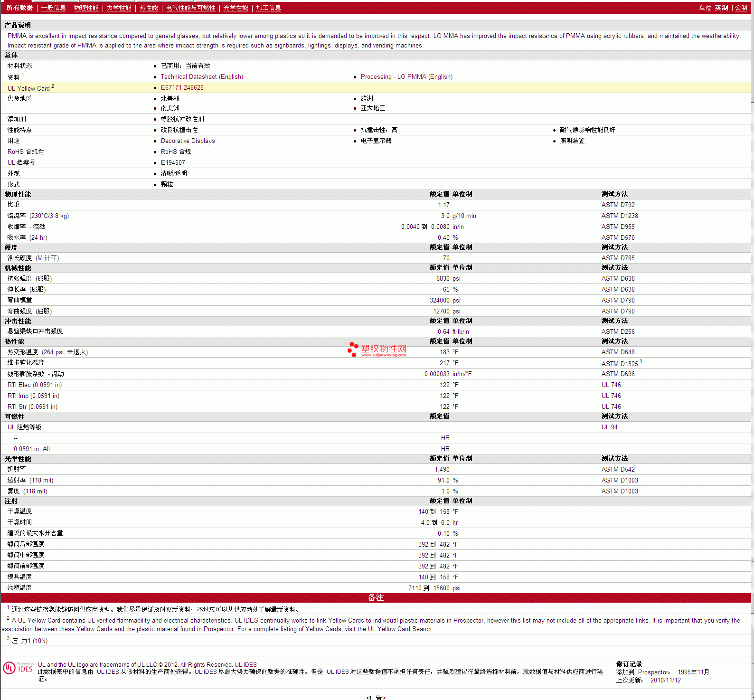
Task: Click the 维卡软化温度 row label
Action: tap(26, 362)
